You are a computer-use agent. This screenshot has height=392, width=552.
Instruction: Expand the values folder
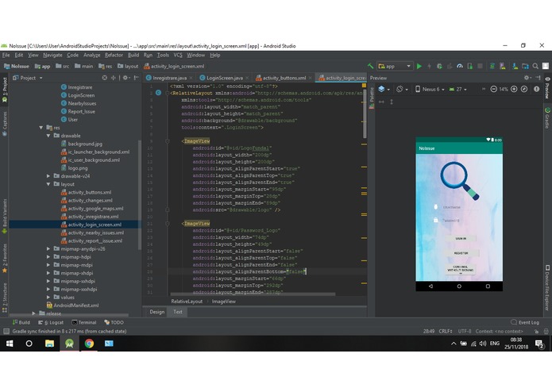(48, 298)
